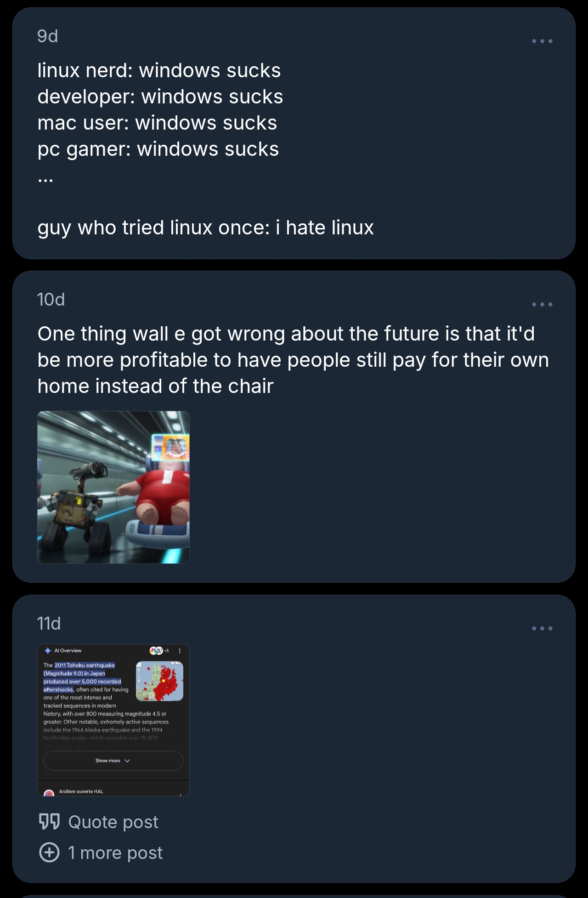Click the red earthquake map thumbnail
The image size is (588, 898).
coord(159,681)
